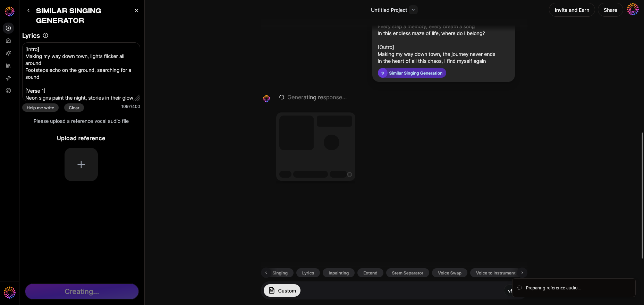
Task: Click the Preparing reference audio notification
Action: pos(574,288)
